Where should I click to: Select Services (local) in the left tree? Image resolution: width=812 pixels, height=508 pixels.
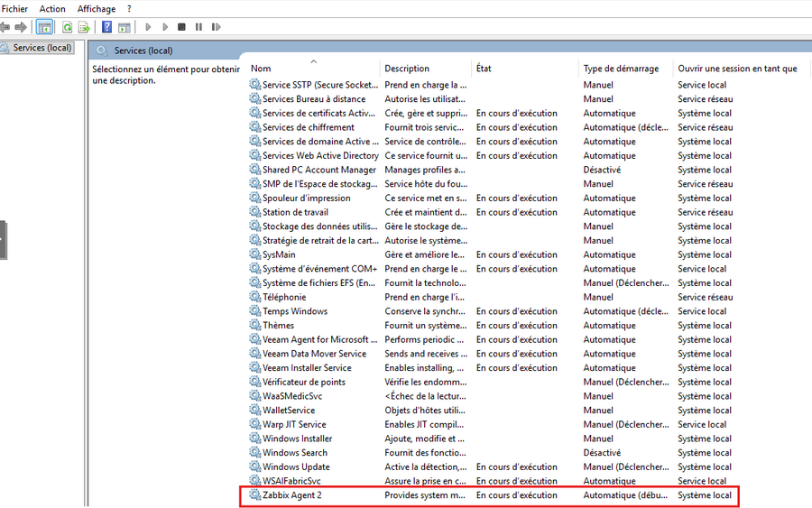[x=42, y=48]
